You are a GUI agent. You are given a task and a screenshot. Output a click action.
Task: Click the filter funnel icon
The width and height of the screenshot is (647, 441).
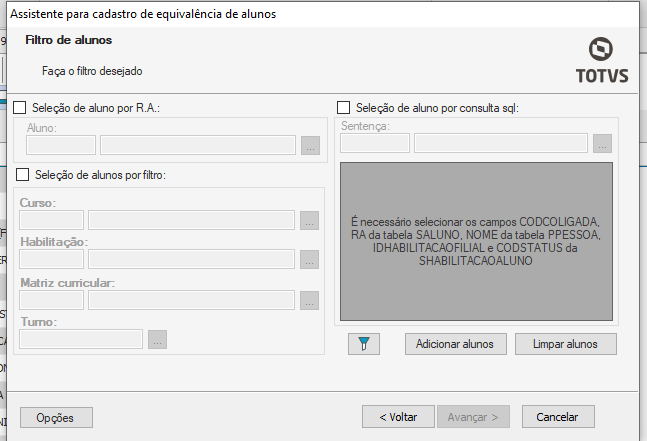coord(365,344)
